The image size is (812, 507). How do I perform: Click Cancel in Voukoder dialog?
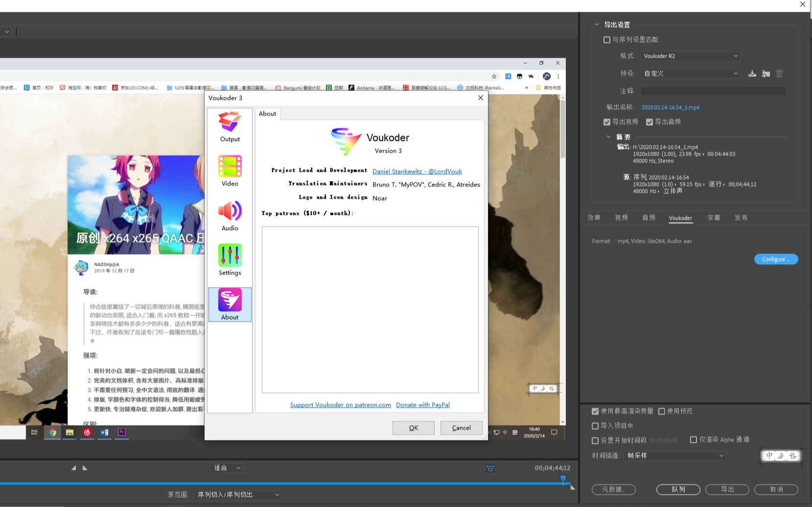(x=461, y=428)
